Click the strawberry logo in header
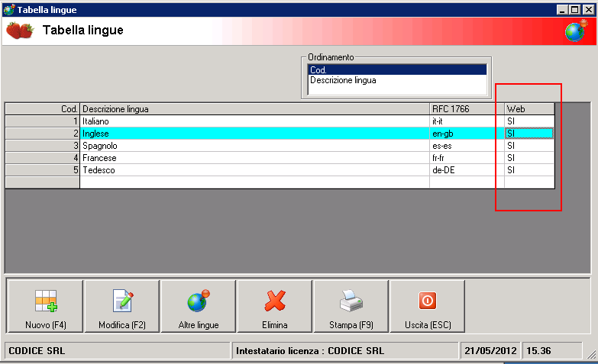 coord(20,31)
